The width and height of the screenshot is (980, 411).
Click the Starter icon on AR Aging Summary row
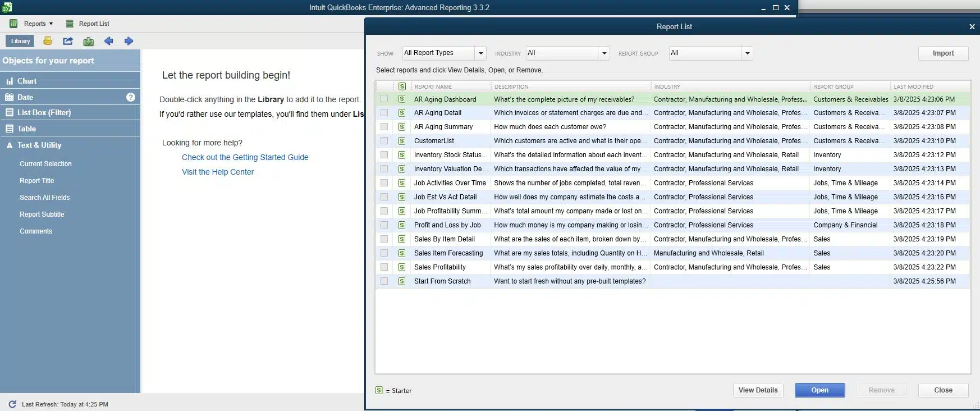402,127
